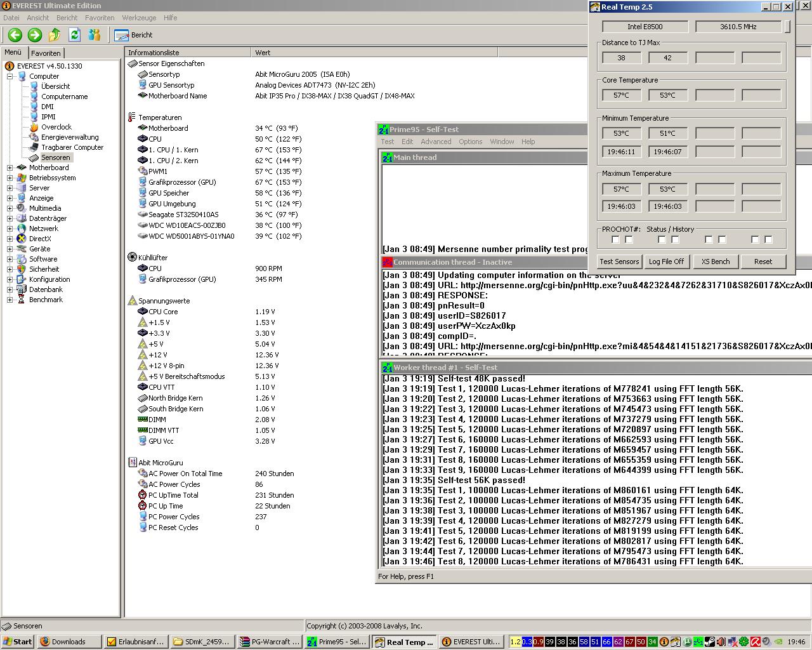Switch to Downloads in the taskbar
Viewport: 812px width, 650px height.
tap(69, 642)
